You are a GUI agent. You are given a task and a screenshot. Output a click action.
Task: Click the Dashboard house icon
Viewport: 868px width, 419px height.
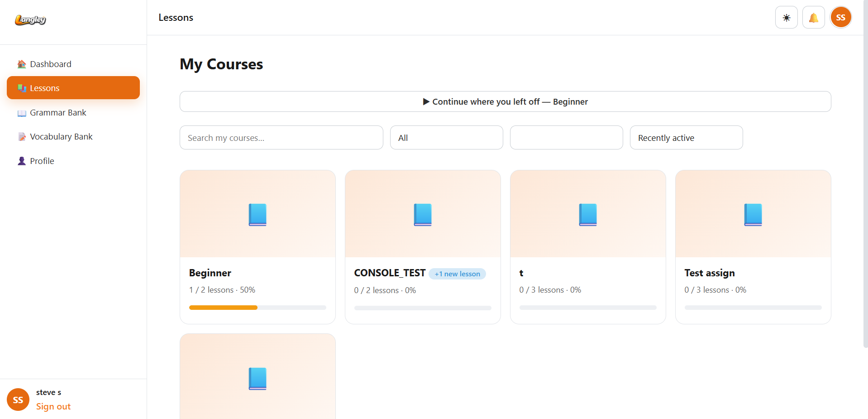coord(22,64)
